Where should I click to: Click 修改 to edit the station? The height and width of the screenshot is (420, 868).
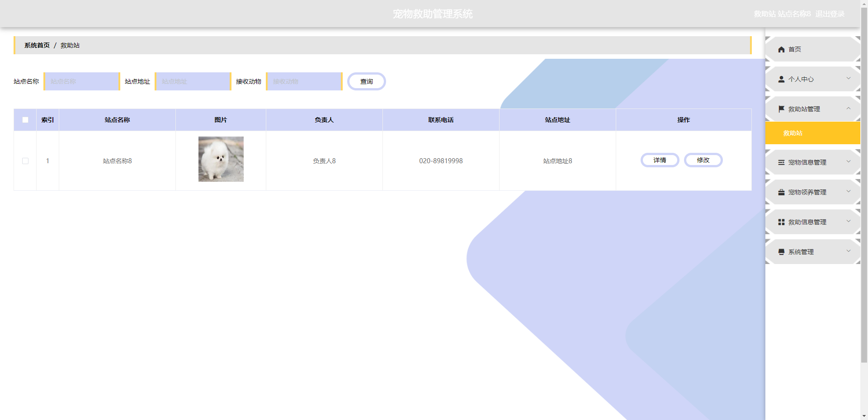pos(703,160)
